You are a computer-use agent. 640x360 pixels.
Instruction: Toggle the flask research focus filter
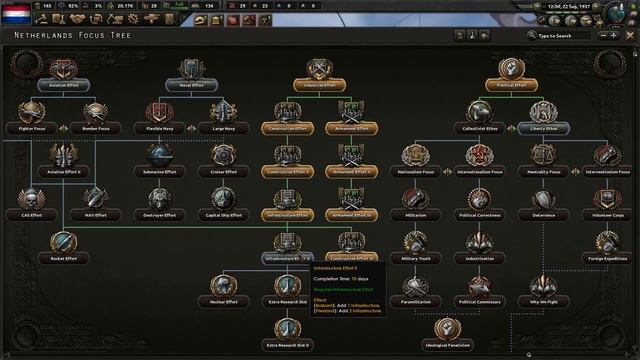coord(472,36)
